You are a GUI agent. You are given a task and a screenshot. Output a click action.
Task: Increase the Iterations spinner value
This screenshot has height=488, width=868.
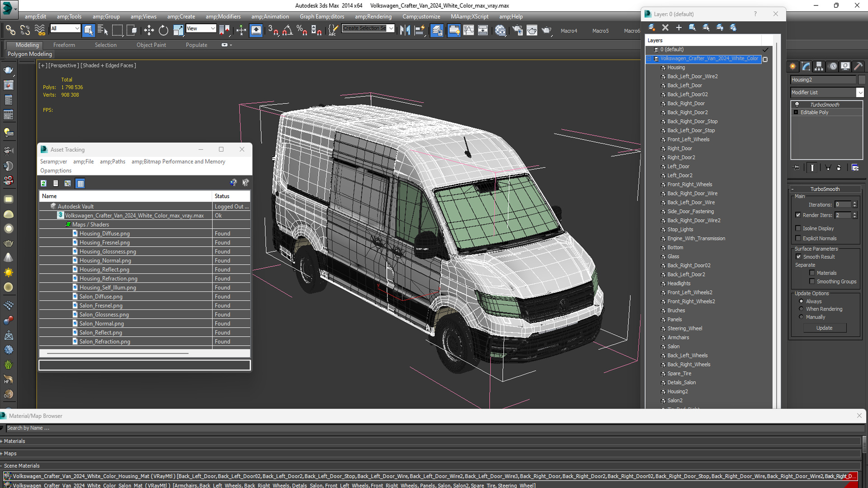(854, 203)
